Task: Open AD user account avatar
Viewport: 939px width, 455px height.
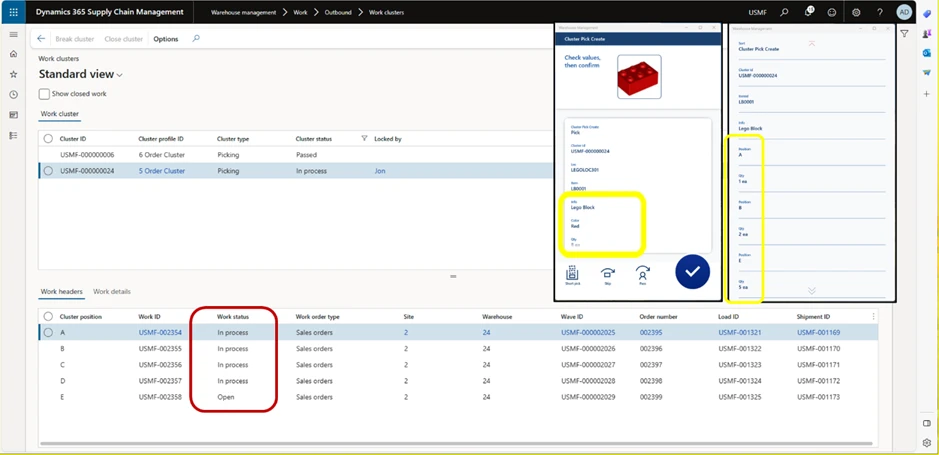Action: point(904,12)
